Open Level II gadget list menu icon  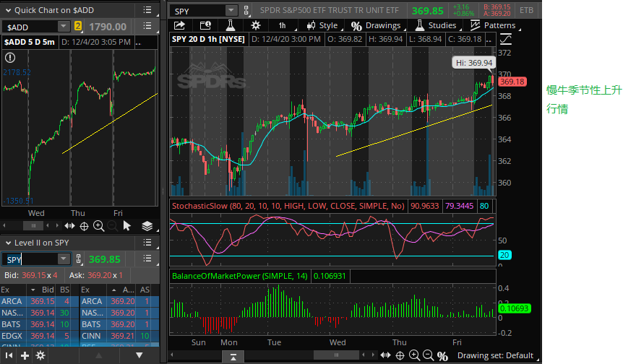(x=147, y=243)
